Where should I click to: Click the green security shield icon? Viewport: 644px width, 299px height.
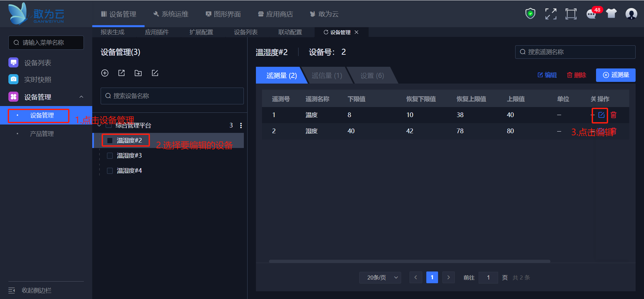click(530, 14)
